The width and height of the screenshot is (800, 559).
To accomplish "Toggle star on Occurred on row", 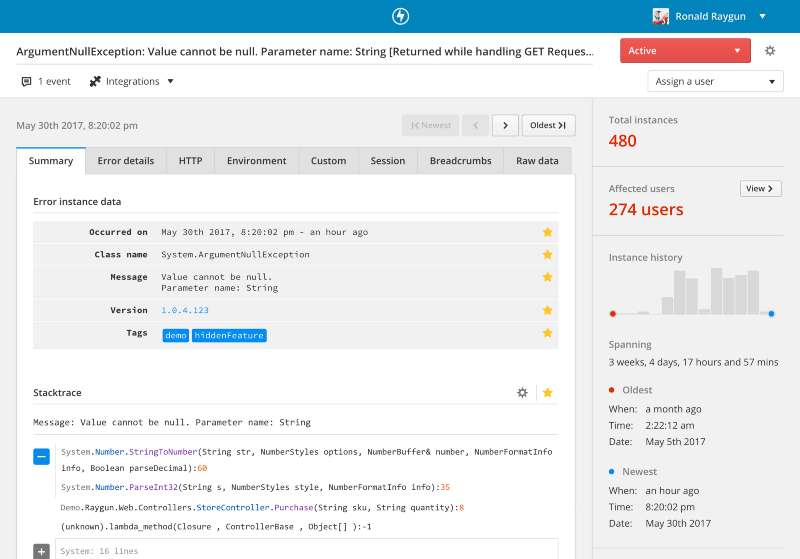I will click(x=547, y=232).
